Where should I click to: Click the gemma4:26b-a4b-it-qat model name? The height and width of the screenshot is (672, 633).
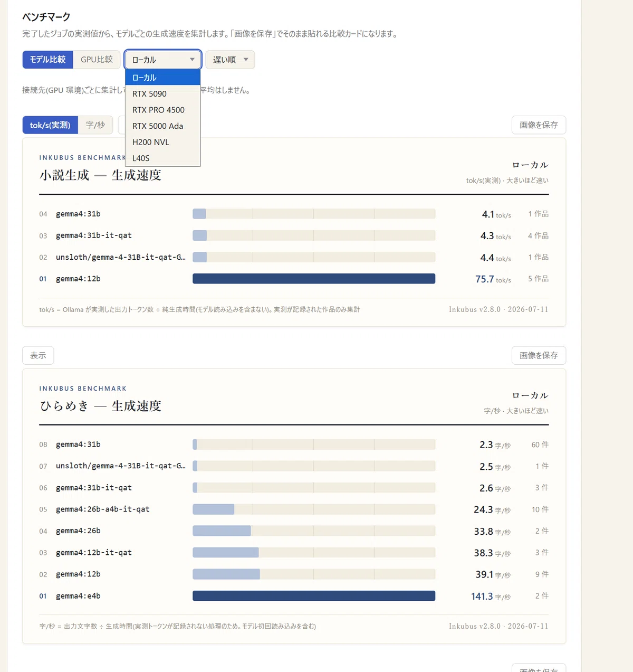pyautogui.click(x=103, y=509)
